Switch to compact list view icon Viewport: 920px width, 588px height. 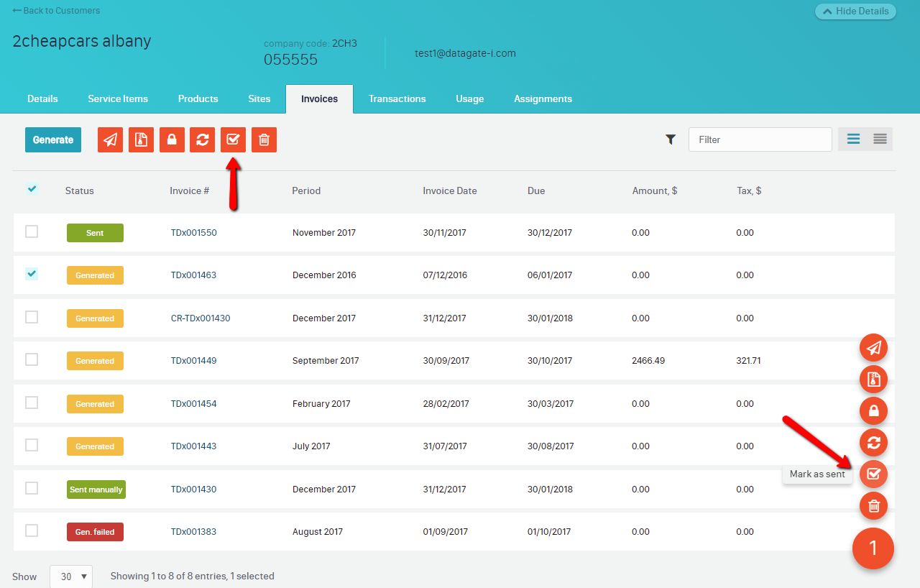[880, 139]
